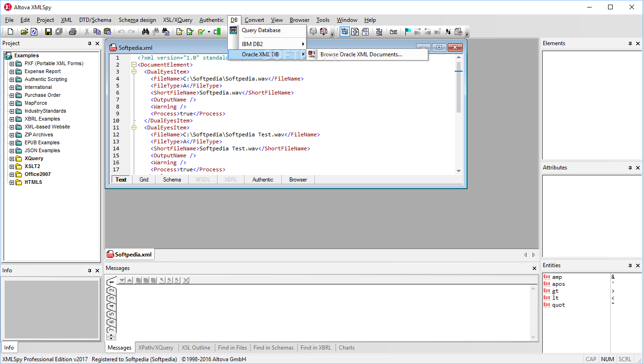Screen dimensions: 643x364
Task: Select the Softpedia.xml document tab
Action: click(130, 255)
